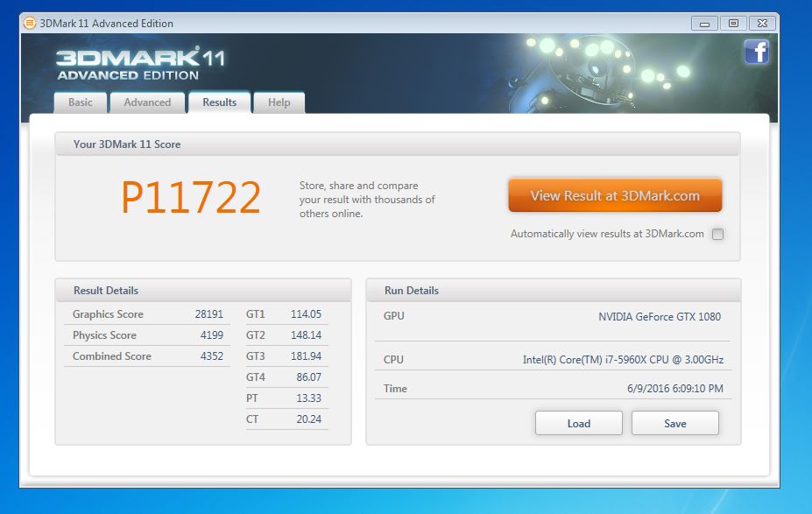Click the Graphics Score label
The height and width of the screenshot is (514, 812).
108,314
